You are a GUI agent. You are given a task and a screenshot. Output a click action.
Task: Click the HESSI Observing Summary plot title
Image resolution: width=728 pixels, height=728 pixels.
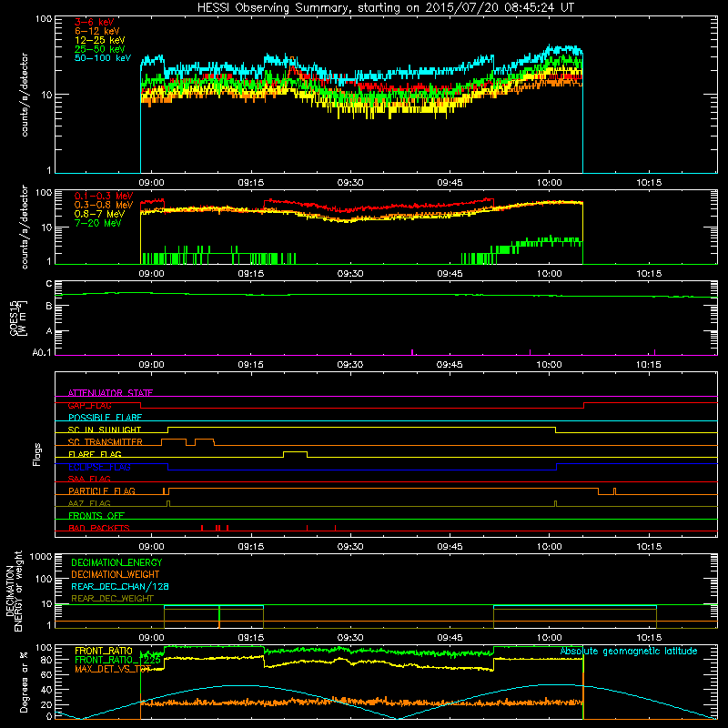[386, 8]
